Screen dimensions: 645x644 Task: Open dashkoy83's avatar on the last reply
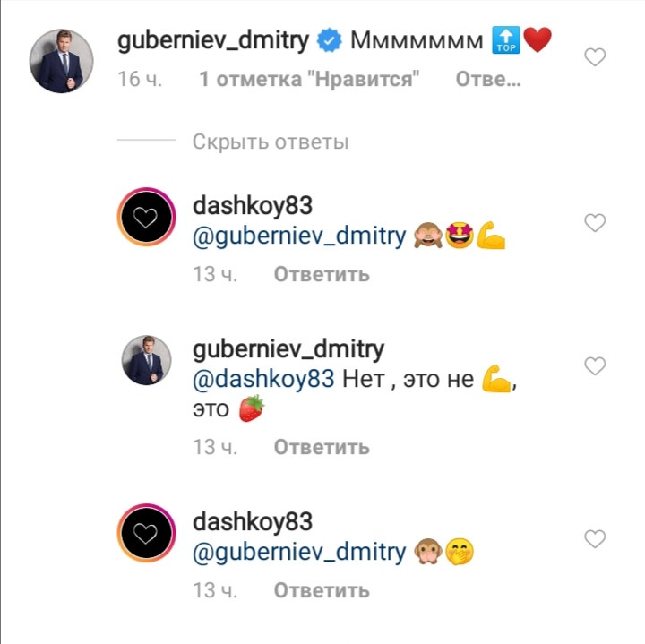146,533
